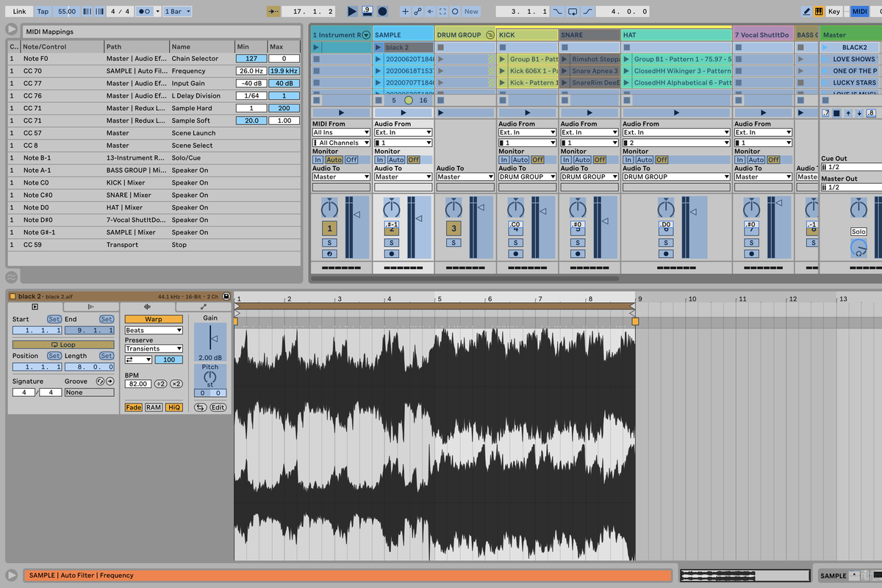The image size is (882, 588).
Task: Toggle the Key Map Mode switch
Action: point(834,12)
